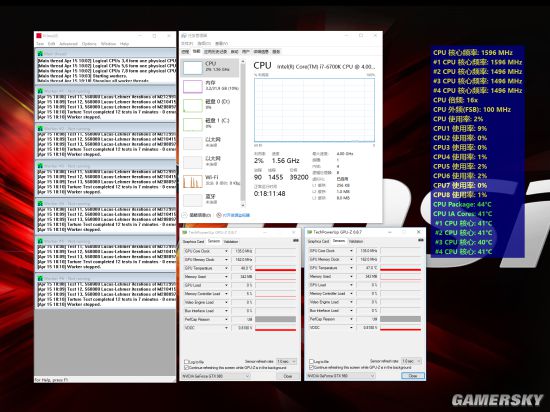Click the GPU-Z logo icon in right window title
The width and height of the screenshot is (550, 412).
(x=309, y=232)
